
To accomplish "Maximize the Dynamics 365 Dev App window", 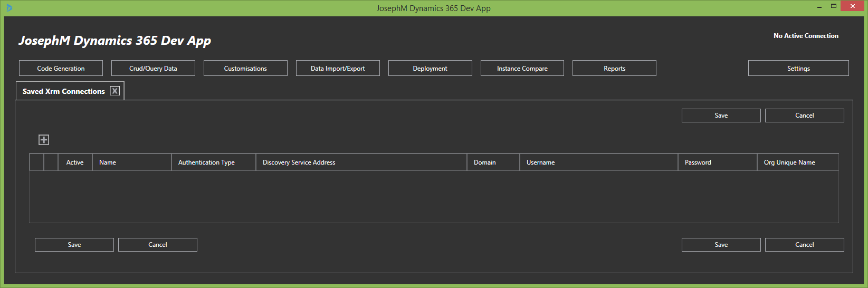I will click(834, 6).
